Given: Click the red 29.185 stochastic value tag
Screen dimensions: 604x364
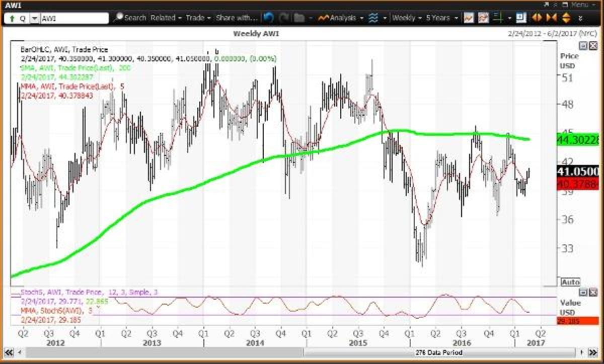Looking at the screenshot, I should point(579,320).
